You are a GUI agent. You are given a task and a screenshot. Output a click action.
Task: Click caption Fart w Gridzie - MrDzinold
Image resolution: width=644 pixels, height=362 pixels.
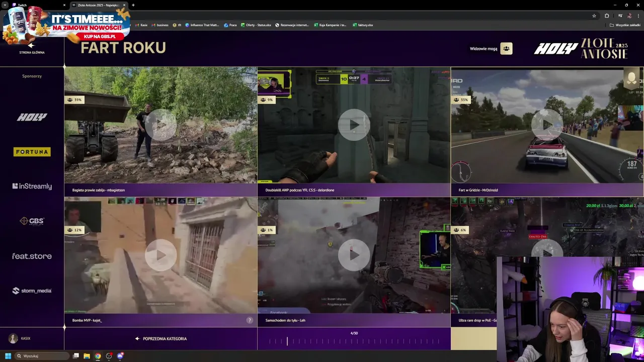click(x=478, y=190)
